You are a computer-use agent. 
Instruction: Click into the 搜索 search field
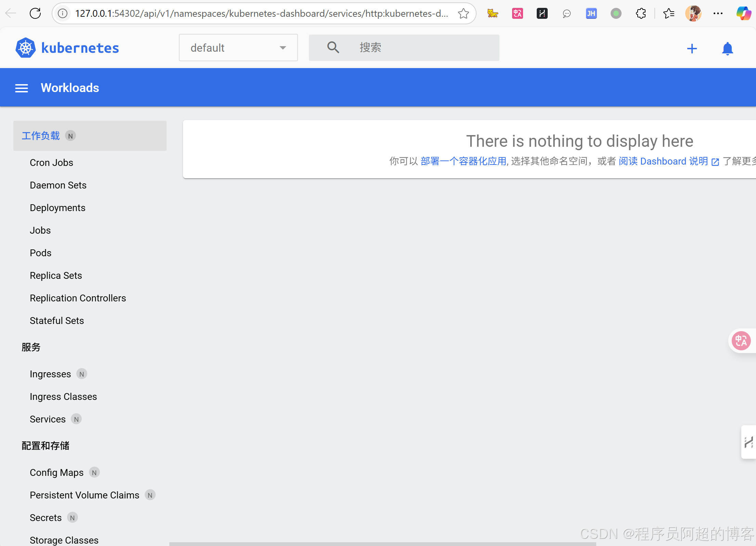[421, 48]
